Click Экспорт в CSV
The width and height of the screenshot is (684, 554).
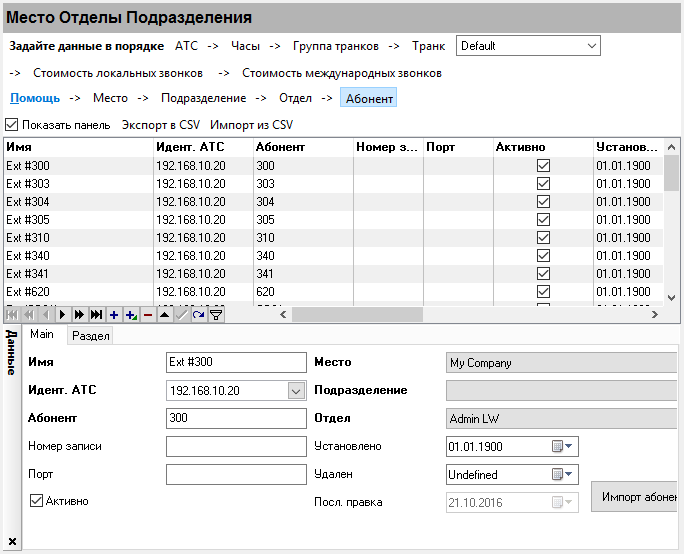pyautogui.click(x=161, y=125)
